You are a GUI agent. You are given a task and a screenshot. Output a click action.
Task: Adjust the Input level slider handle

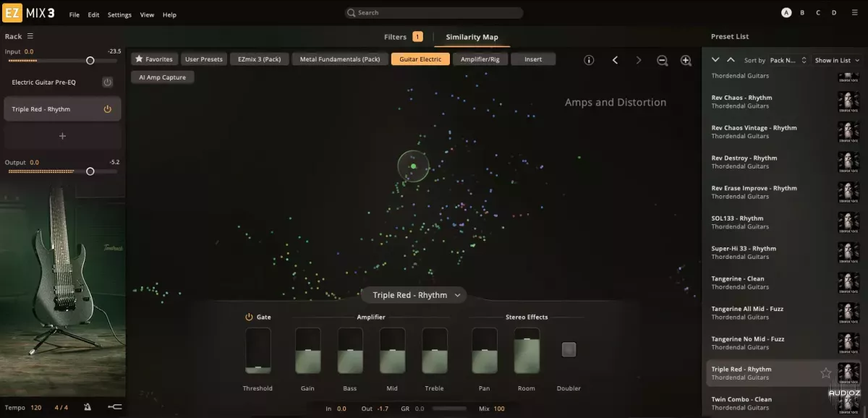(90, 61)
